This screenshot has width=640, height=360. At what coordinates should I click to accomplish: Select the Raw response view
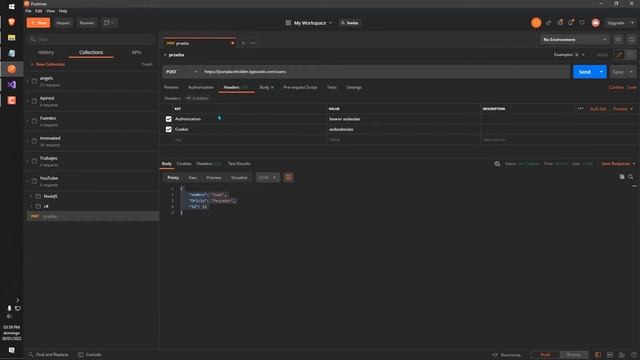coord(192,178)
